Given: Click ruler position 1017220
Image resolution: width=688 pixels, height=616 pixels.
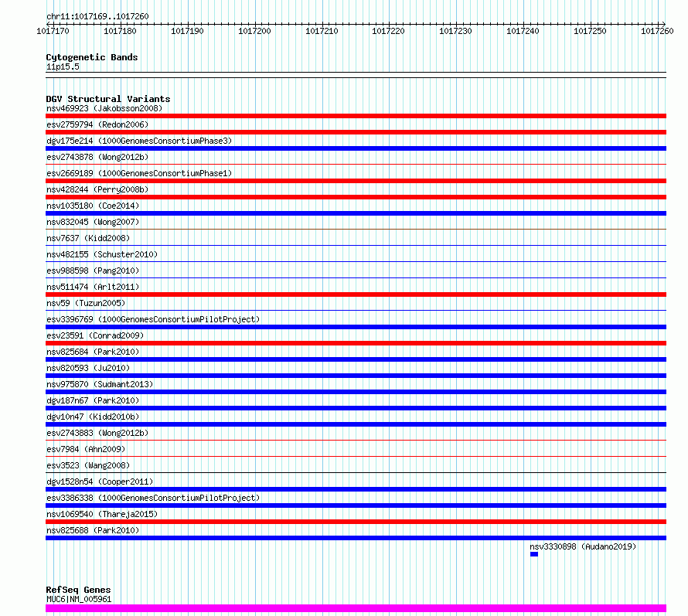Looking at the screenshot, I should [x=388, y=31].
